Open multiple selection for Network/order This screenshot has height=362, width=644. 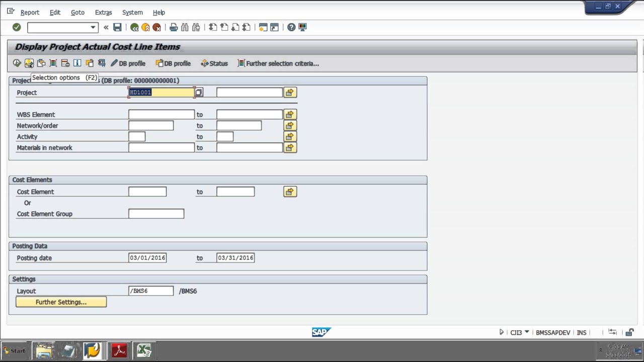[x=290, y=126]
